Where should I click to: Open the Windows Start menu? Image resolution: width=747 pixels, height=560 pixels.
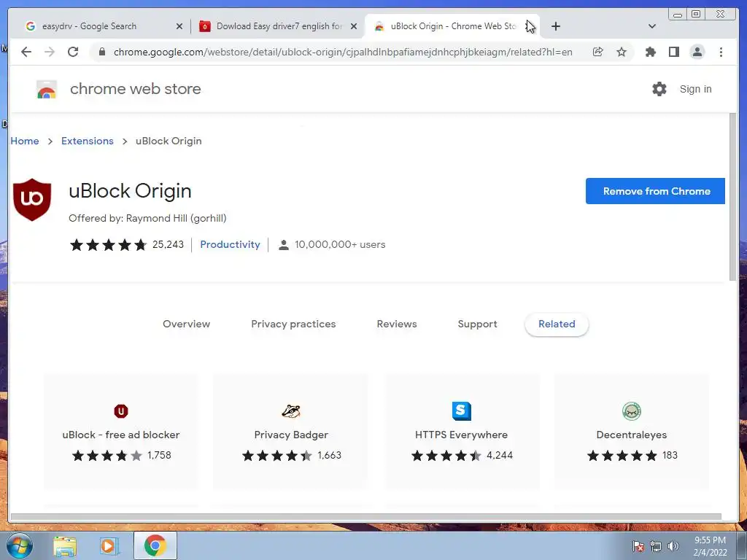pyautogui.click(x=20, y=545)
